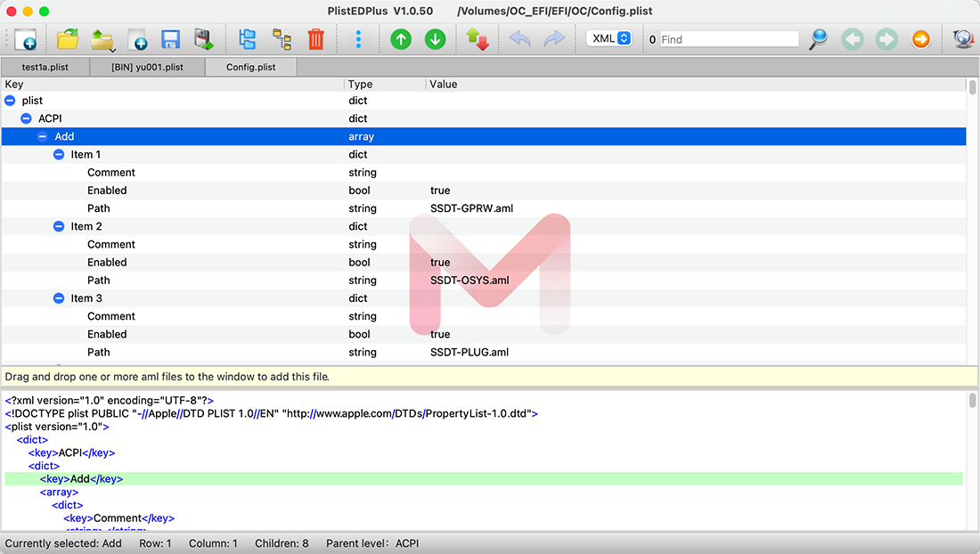The height and width of the screenshot is (554, 980).
Task: Collapse the Item 2 node
Action: point(59,227)
